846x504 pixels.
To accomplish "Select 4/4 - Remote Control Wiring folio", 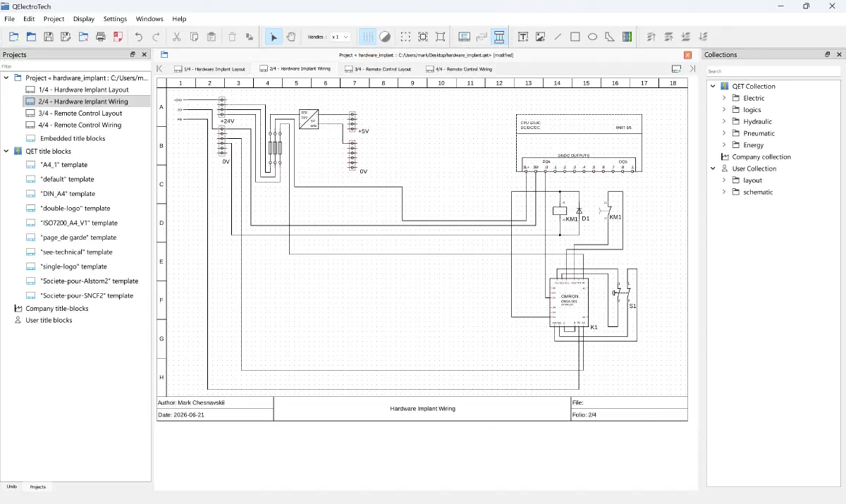I will click(x=80, y=125).
